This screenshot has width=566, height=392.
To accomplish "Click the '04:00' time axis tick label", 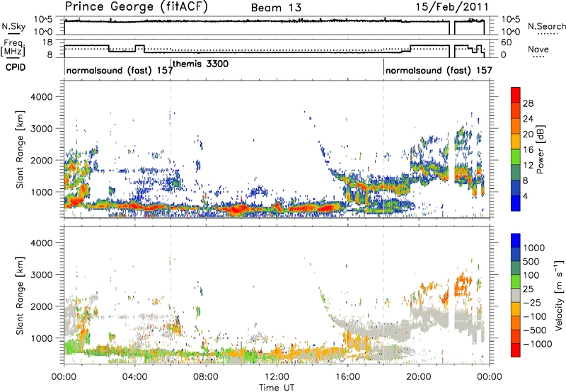I will click(x=135, y=377).
